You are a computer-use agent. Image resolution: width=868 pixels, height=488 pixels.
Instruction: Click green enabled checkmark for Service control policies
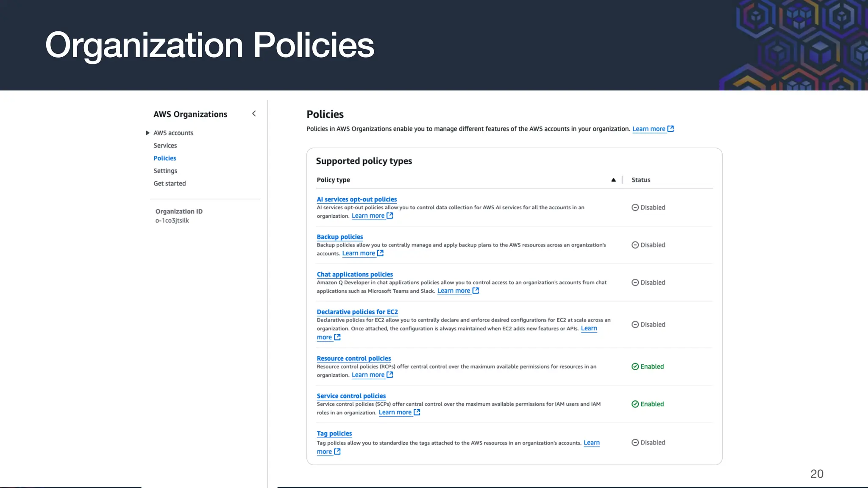coord(635,404)
